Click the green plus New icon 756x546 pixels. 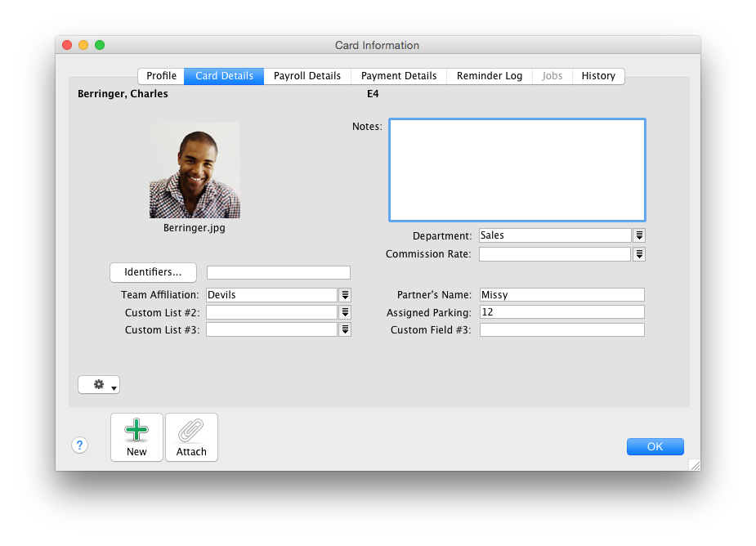[x=136, y=431]
